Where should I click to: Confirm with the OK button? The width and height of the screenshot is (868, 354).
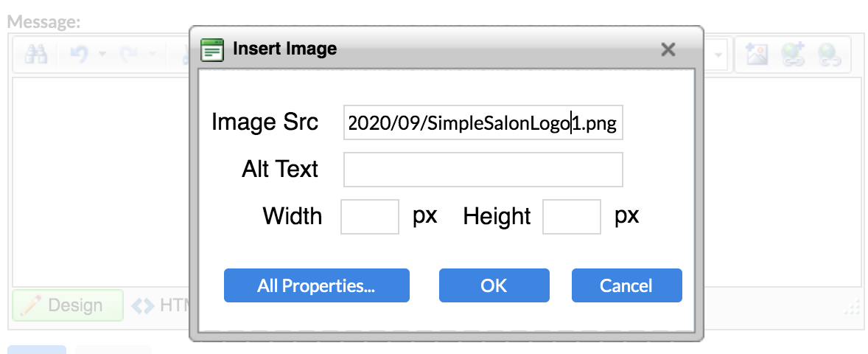tap(494, 285)
